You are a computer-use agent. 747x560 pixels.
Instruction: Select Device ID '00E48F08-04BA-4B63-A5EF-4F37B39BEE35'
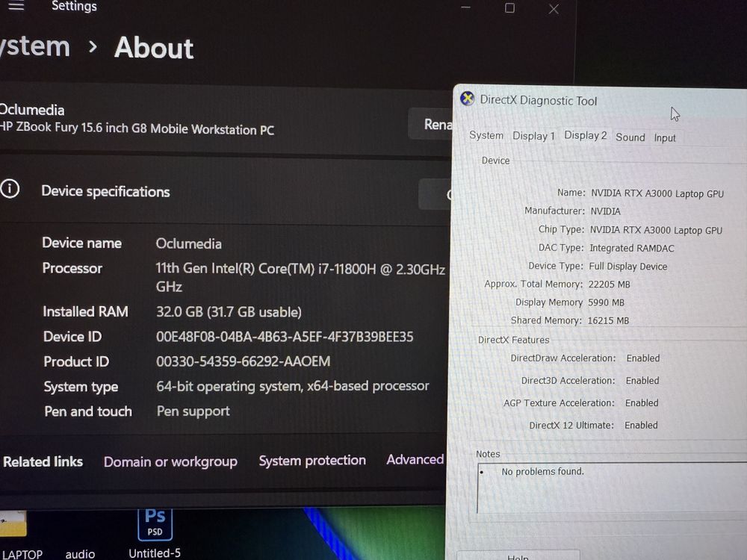285,337
